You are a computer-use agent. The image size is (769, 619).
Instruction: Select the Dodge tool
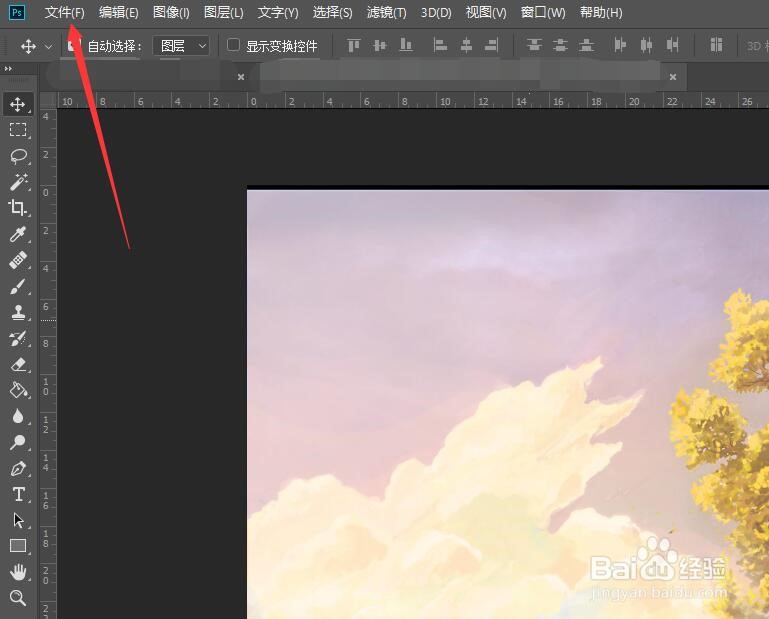[x=18, y=442]
